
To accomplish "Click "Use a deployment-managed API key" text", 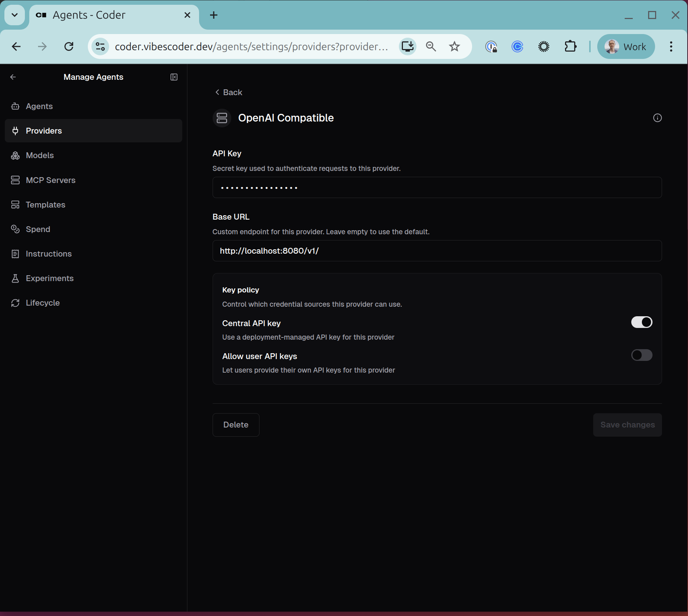I will click(x=308, y=337).
